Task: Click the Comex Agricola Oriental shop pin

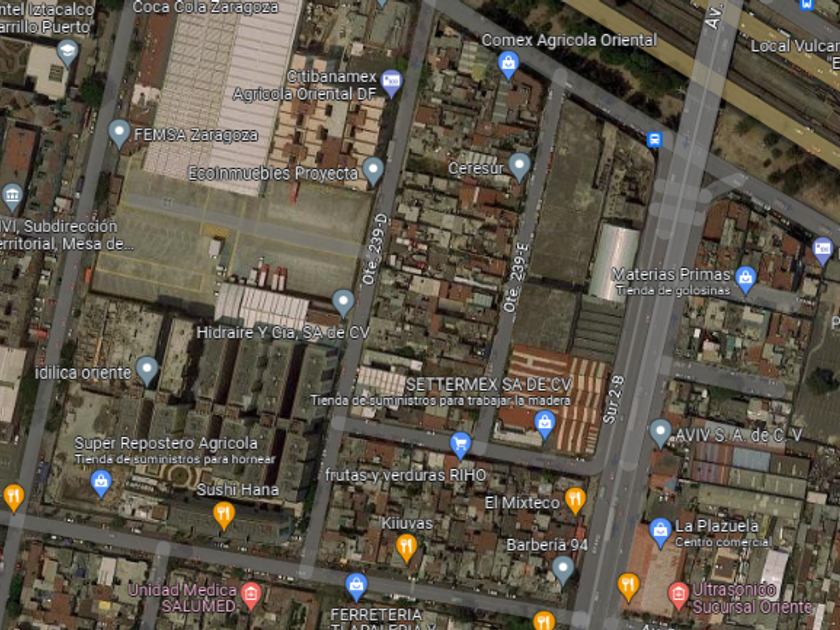Action: tap(508, 65)
